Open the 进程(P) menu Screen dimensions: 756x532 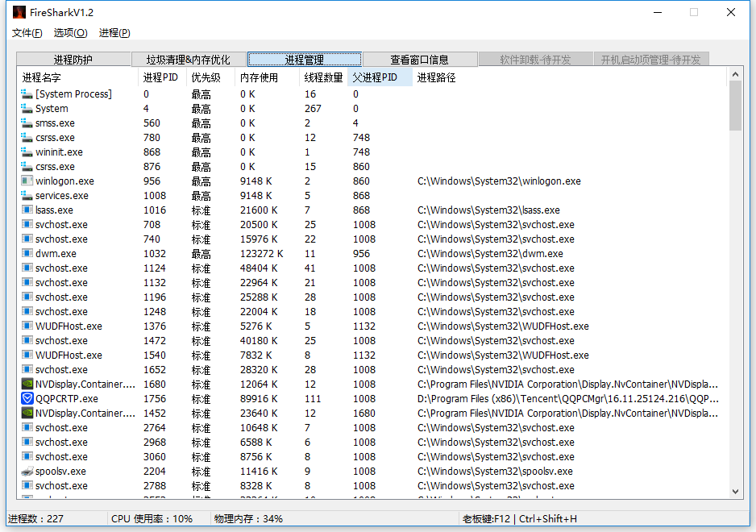[x=114, y=33]
